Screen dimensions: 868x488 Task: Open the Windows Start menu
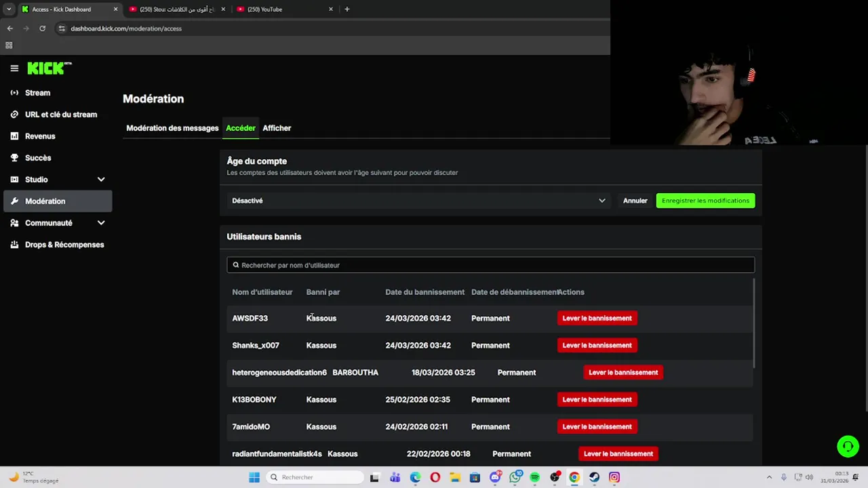pos(254,477)
